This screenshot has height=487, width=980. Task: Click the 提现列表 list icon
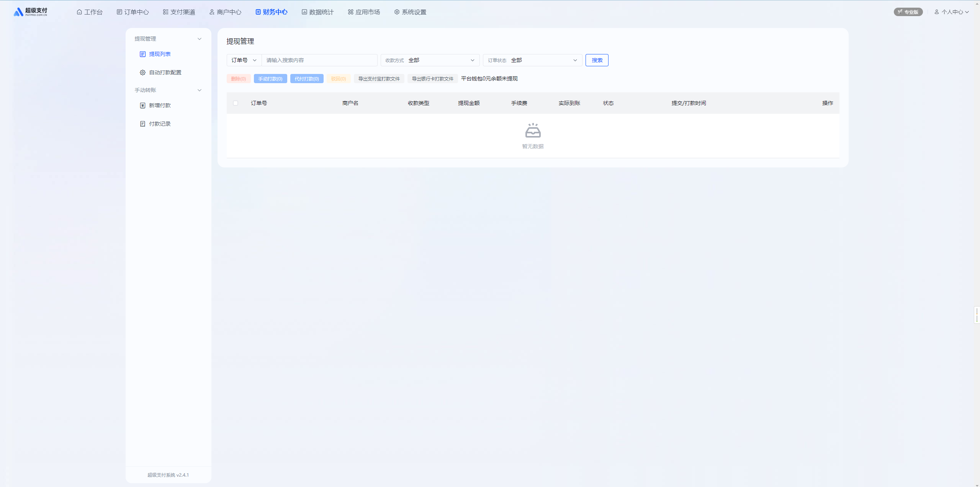tap(142, 54)
